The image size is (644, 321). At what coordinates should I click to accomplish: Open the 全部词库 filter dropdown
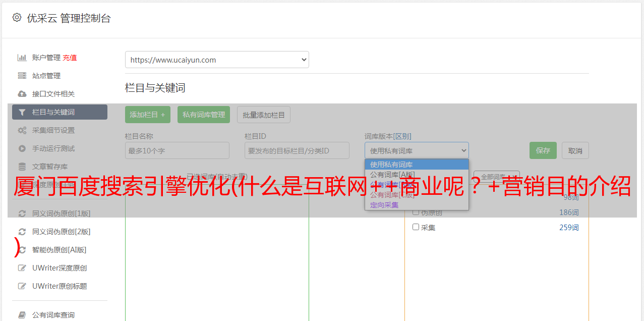pos(497,177)
